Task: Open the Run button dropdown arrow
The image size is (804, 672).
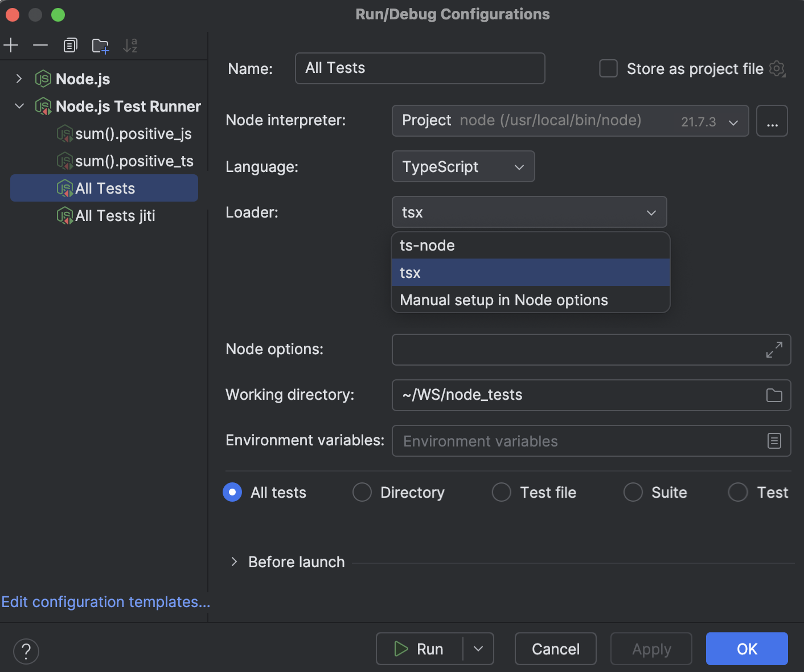Action: point(478,649)
